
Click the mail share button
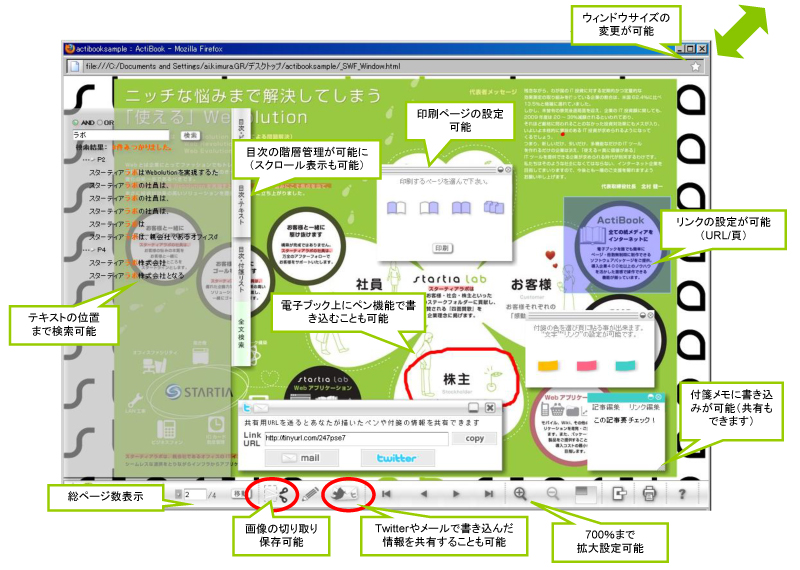pyautogui.click(x=302, y=458)
